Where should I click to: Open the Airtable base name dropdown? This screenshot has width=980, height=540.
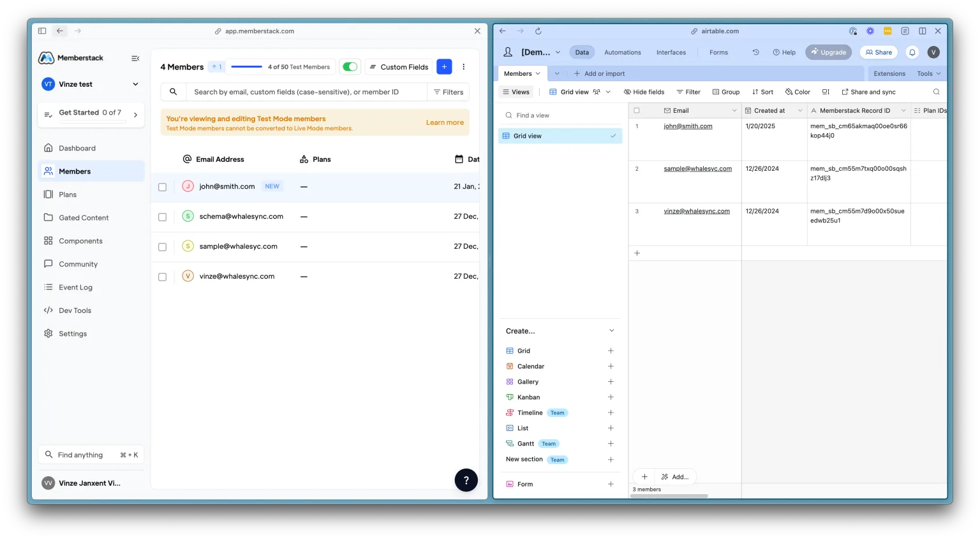(558, 52)
